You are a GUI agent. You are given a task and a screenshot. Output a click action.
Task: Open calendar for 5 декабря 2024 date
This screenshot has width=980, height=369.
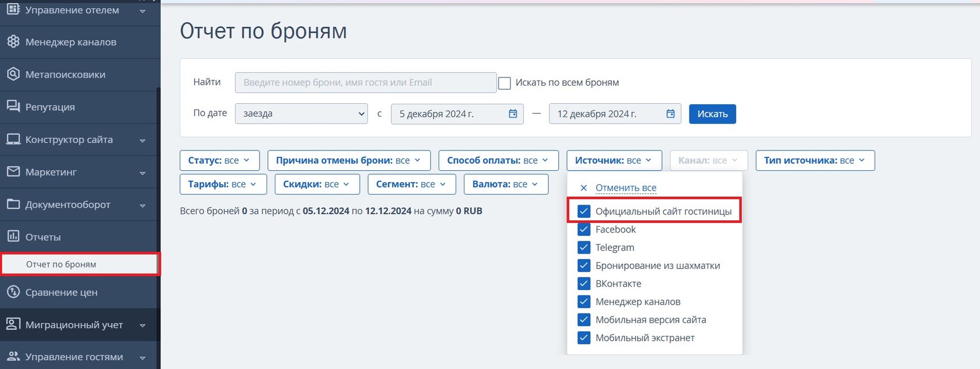point(513,114)
